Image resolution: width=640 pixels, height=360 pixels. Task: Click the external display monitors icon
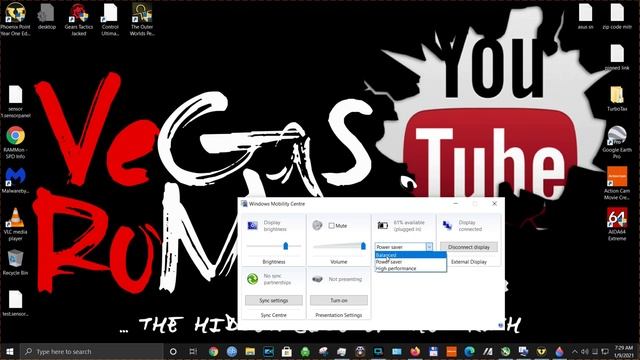pyautogui.click(x=447, y=225)
